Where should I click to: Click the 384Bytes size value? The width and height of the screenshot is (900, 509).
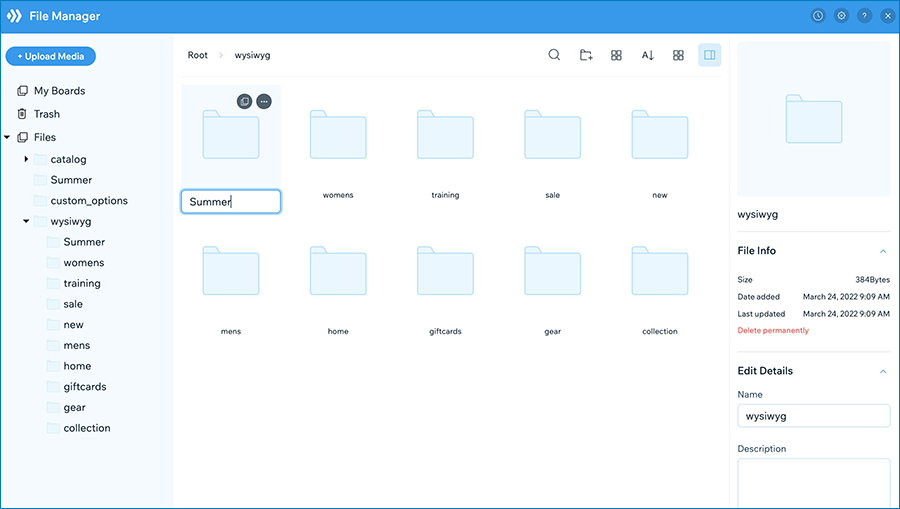tap(872, 279)
